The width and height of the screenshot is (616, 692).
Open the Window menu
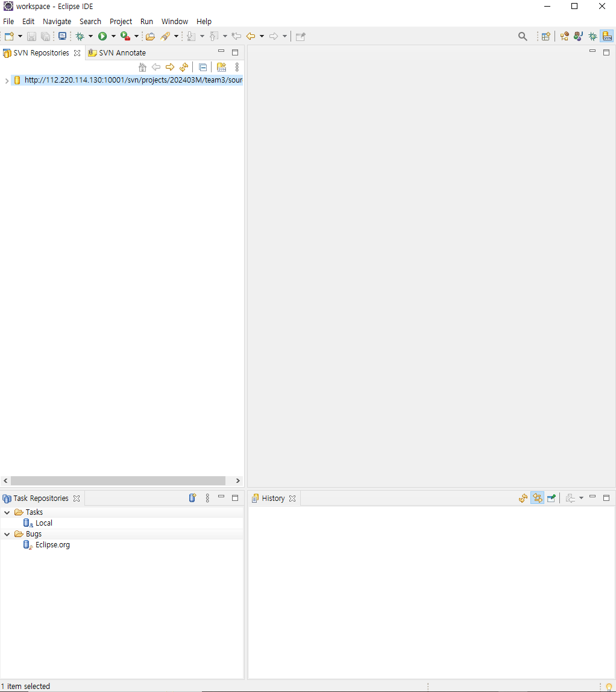pyautogui.click(x=174, y=21)
